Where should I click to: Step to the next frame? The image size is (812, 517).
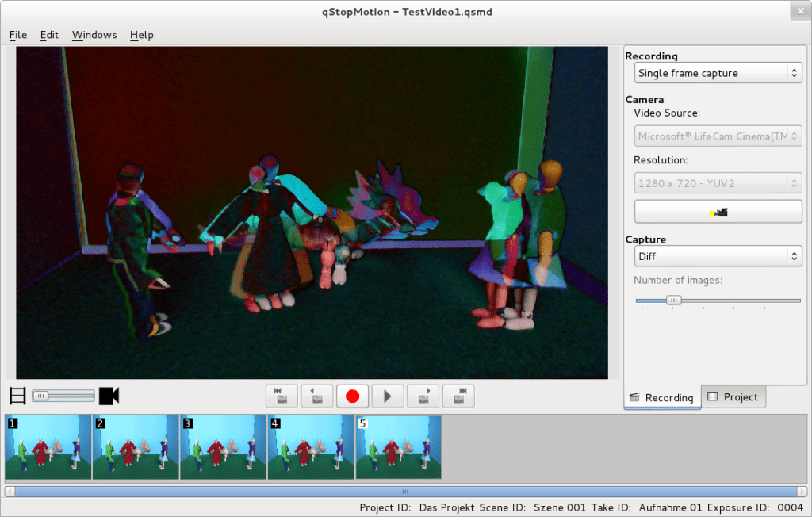tap(423, 396)
